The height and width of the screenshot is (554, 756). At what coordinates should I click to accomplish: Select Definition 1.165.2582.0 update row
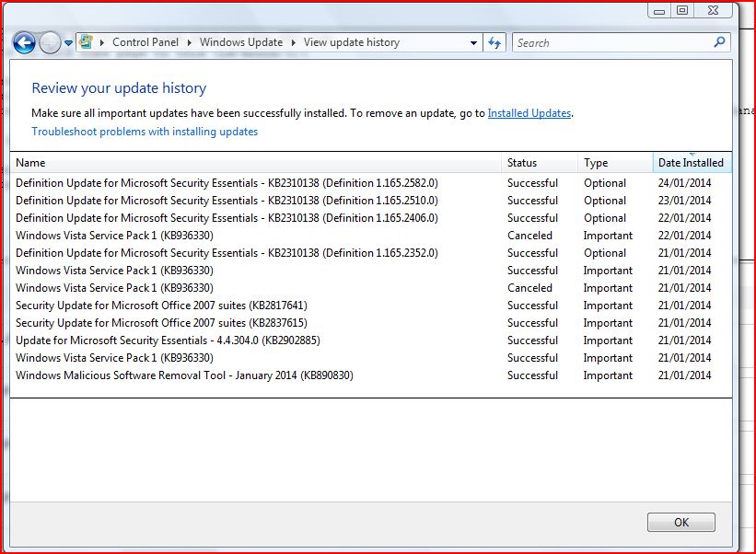pyautogui.click(x=370, y=183)
